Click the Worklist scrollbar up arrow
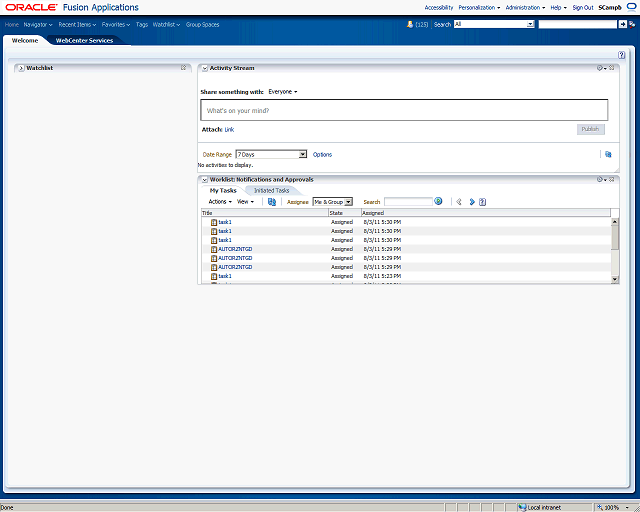Viewport: 640px width, 512px height. pos(615,221)
